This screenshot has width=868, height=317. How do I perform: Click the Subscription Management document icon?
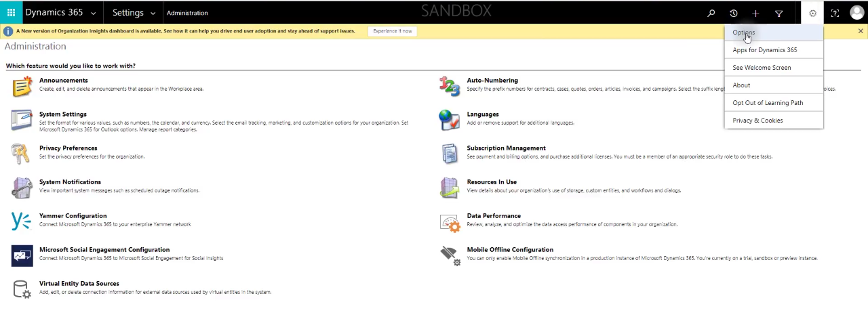coord(450,154)
